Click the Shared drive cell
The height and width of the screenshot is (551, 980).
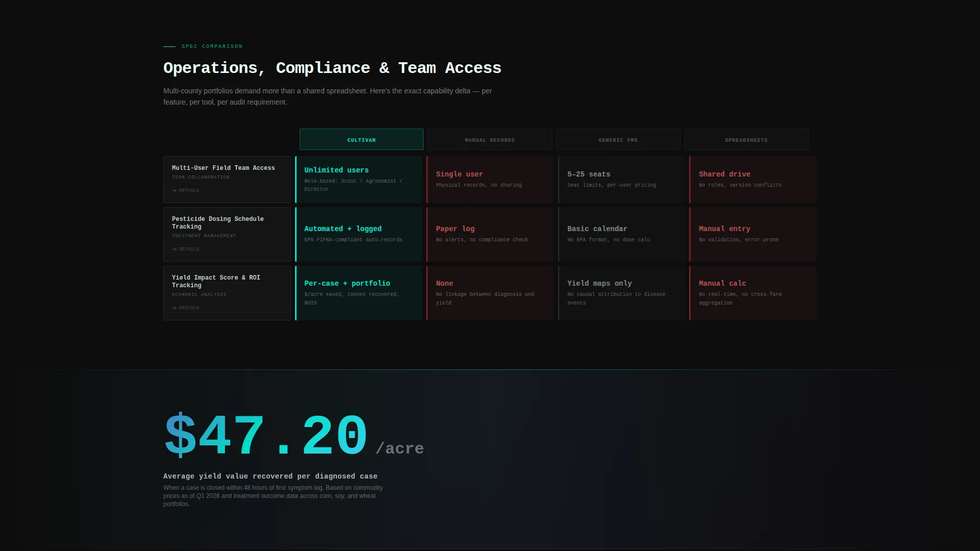pyautogui.click(x=753, y=180)
